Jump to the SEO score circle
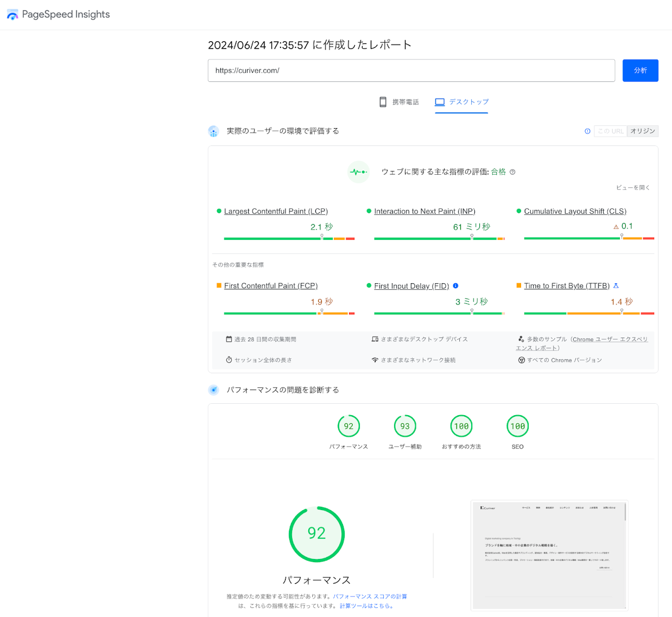Screen dimensions: 672x617 coord(517,427)
